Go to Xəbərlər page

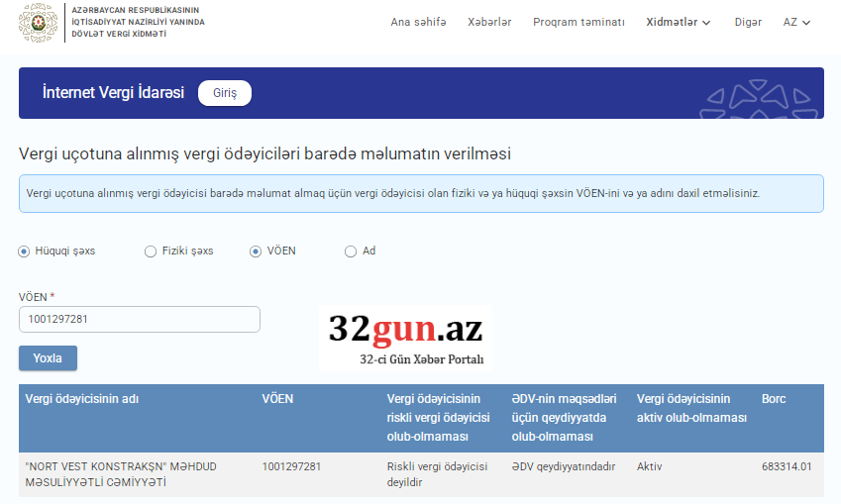pos(489,22)
